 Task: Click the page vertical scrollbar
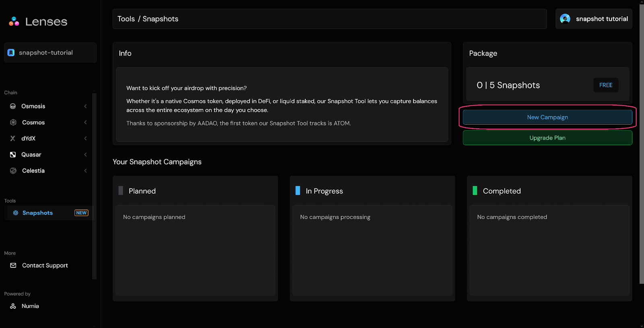coord(642,144)
